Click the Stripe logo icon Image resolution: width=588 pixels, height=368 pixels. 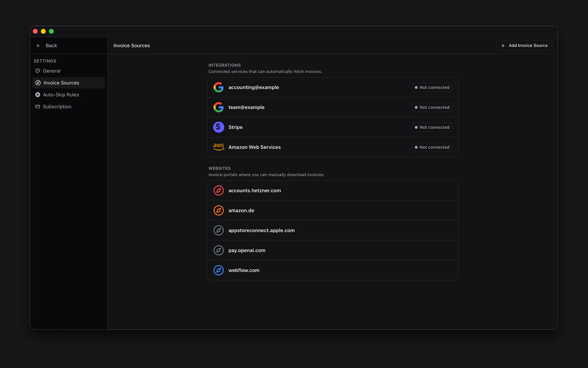[x=218, y=127]
